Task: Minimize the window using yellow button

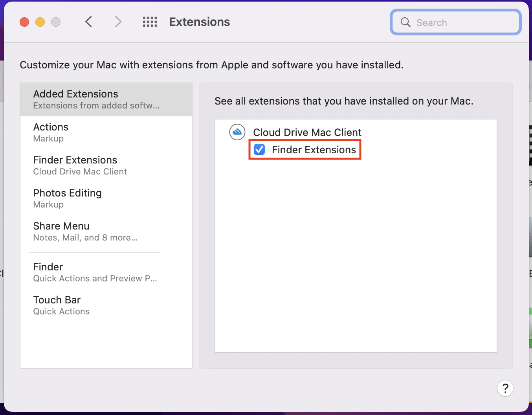Action: click(x=40, y=22)
